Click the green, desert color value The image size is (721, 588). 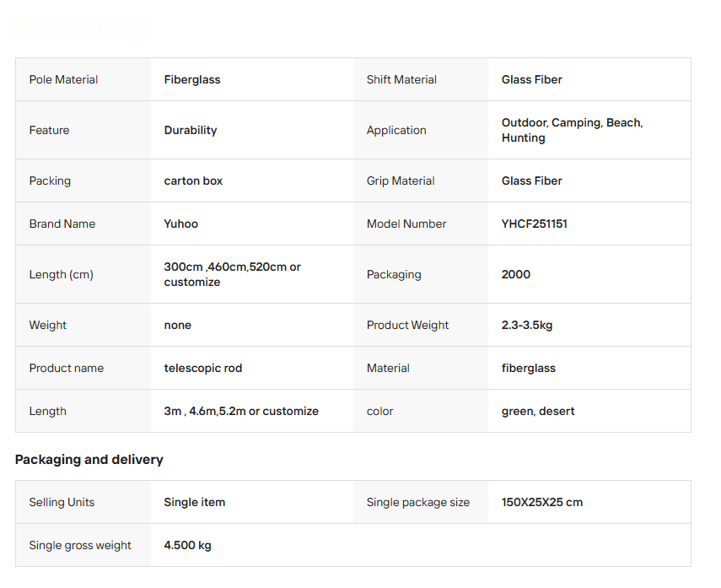click(538, 411)
